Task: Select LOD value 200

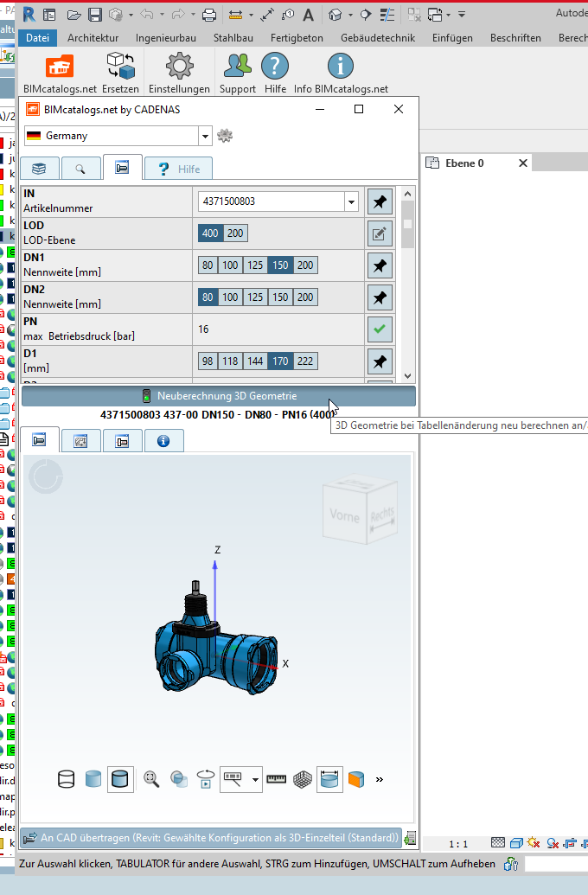Action: pos(235,233)
